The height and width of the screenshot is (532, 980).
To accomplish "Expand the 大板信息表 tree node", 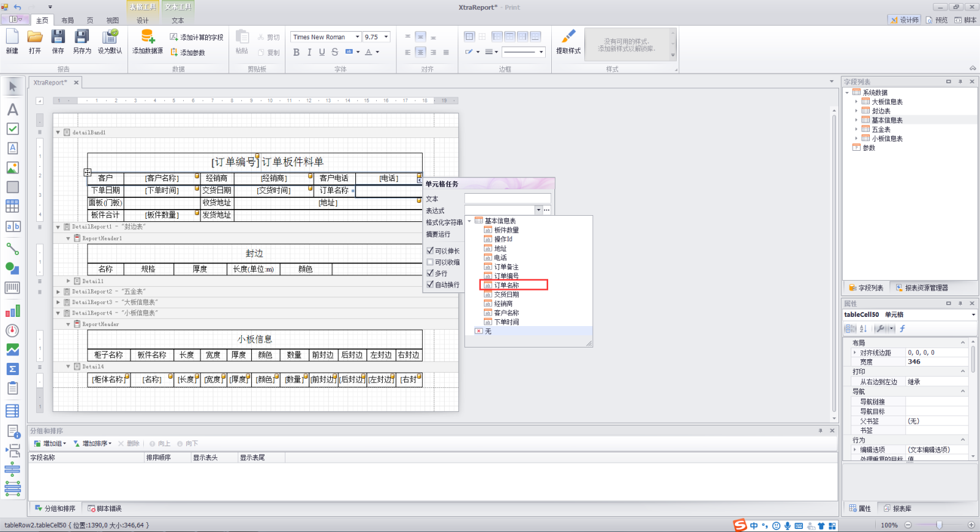I will click(x=856, y=102).
